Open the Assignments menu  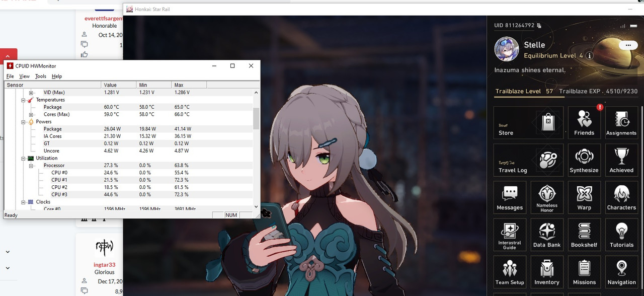point(621,123)
